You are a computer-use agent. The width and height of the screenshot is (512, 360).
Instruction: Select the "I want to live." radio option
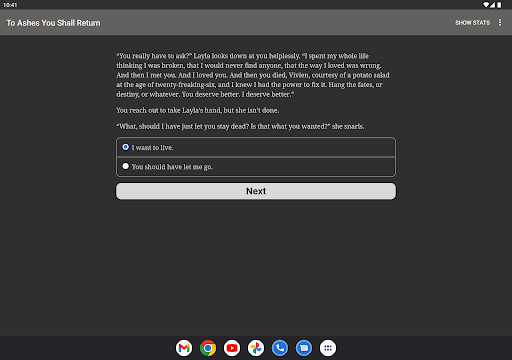click(x=256, y=147)
